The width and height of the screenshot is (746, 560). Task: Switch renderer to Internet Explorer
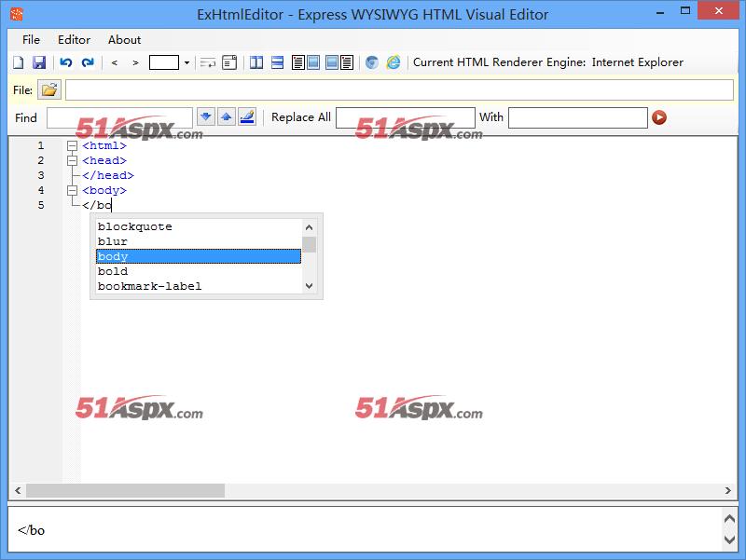pyautogui.click(x=394, y=62)
